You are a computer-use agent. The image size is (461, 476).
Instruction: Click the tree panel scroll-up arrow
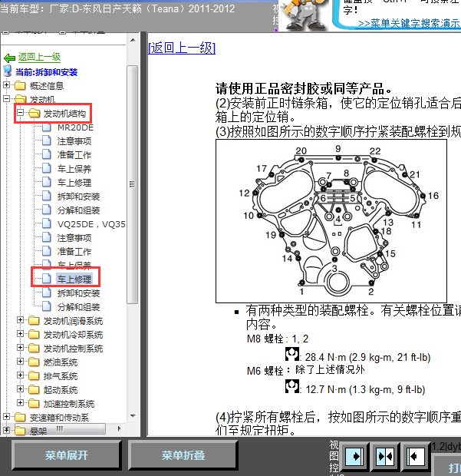coord(133,40)
